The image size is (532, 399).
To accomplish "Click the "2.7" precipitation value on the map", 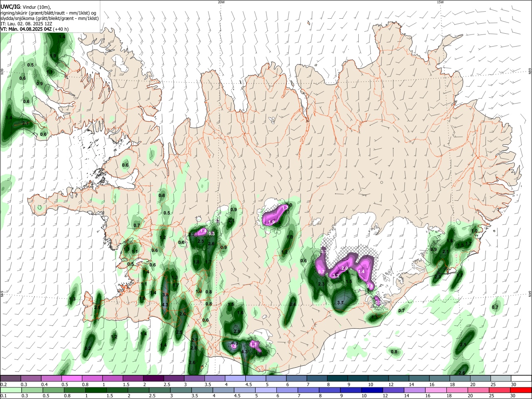I will pyautogui.click(x=194, y=340).
